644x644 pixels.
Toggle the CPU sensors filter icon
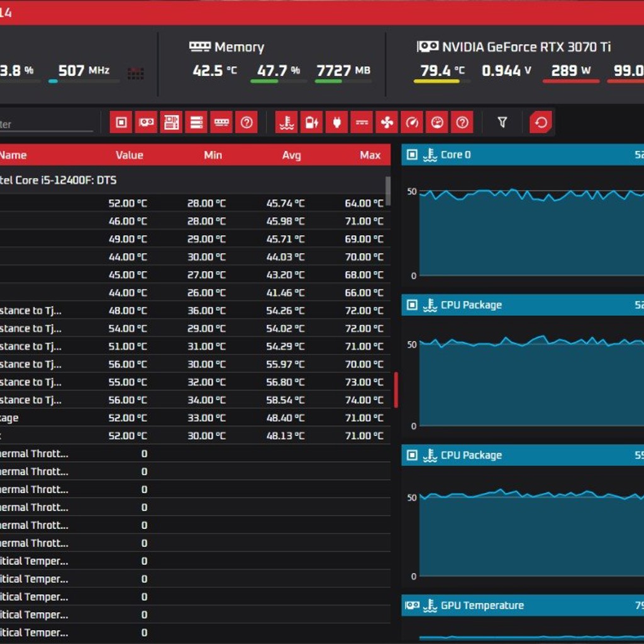click(121, 122)
